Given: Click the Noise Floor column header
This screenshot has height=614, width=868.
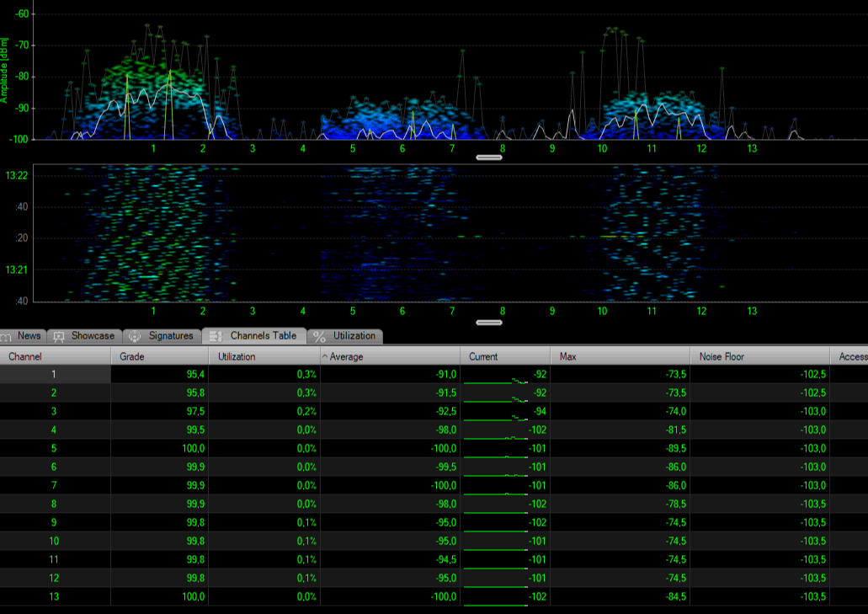Looking at the screenshot, I should coord(759,356).
